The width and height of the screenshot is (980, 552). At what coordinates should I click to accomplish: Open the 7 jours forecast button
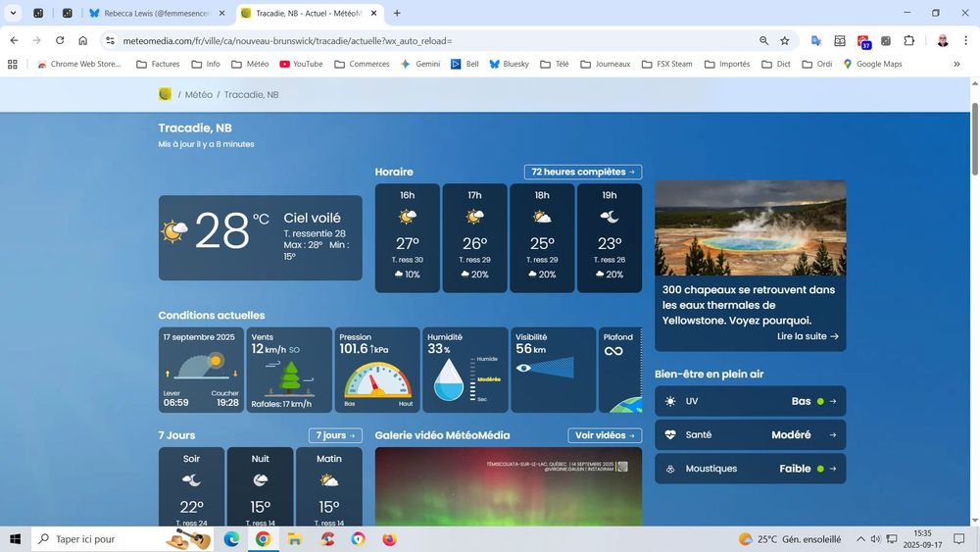point(335,435)
